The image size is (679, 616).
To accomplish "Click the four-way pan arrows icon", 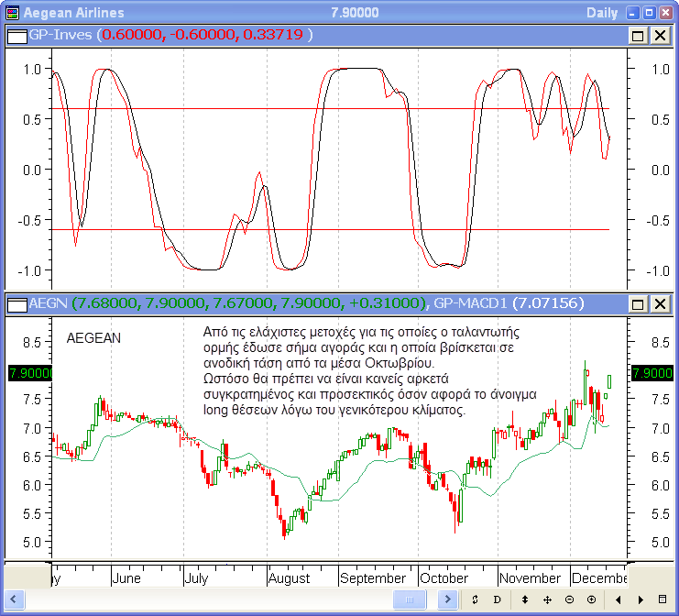I will [x=547, y=599].
